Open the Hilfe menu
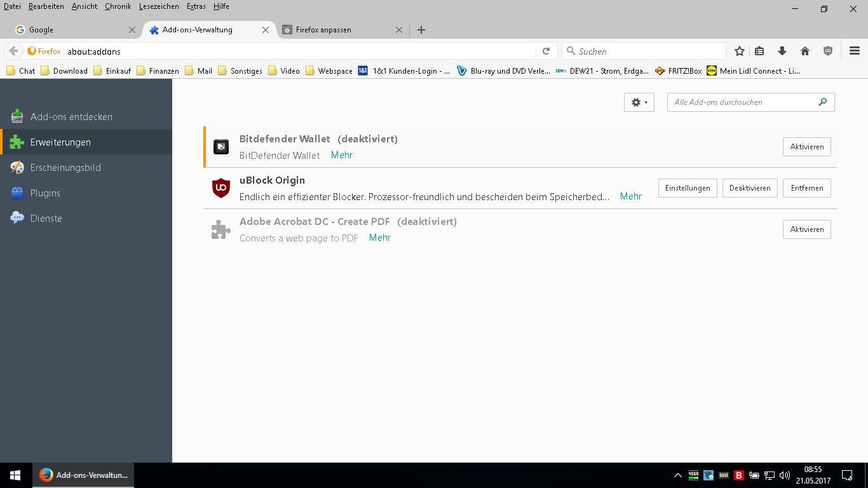868x488 pixels. click(x=221, y=6)
